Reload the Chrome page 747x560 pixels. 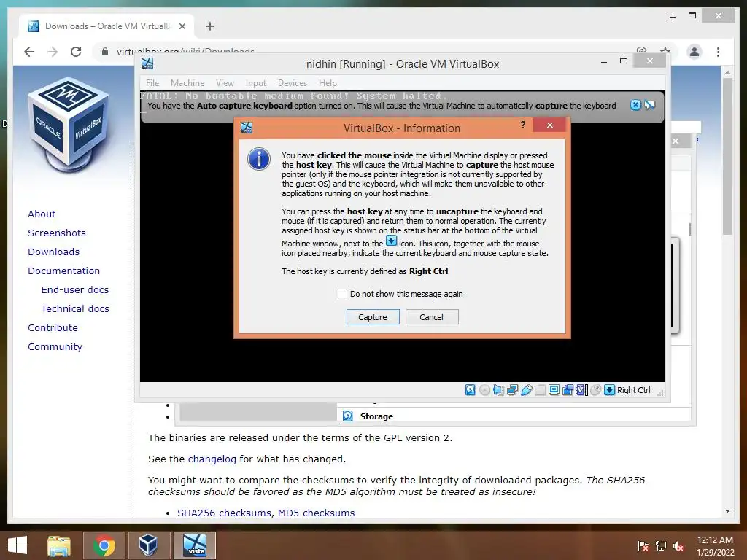(76, 52)
